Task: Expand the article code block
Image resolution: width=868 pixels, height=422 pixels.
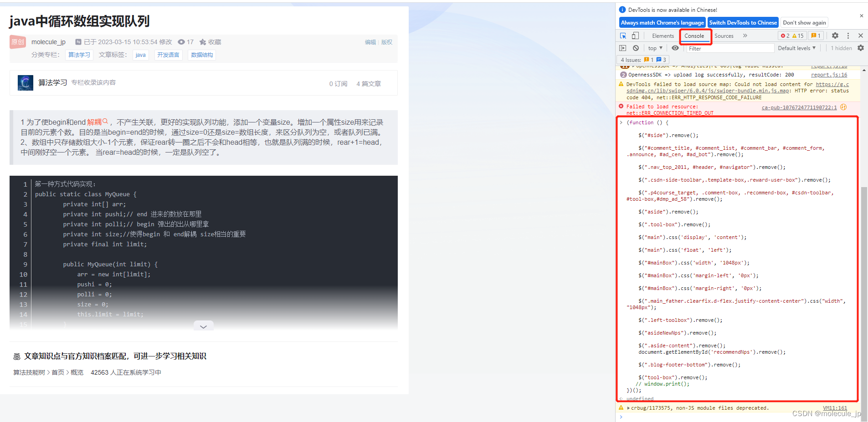Action: [x=203, y=326]
